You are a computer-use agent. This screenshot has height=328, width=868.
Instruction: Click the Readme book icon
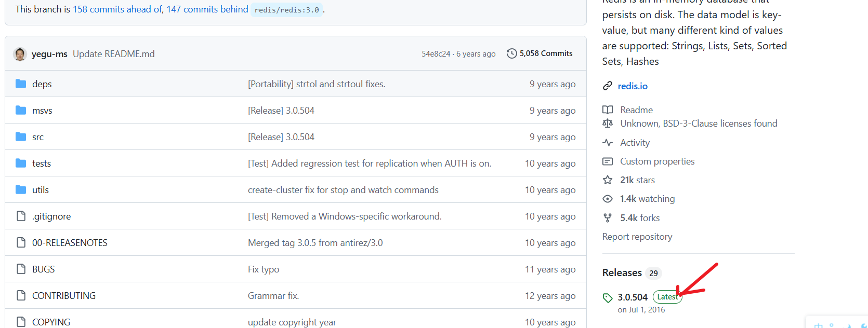coord(607,110)
